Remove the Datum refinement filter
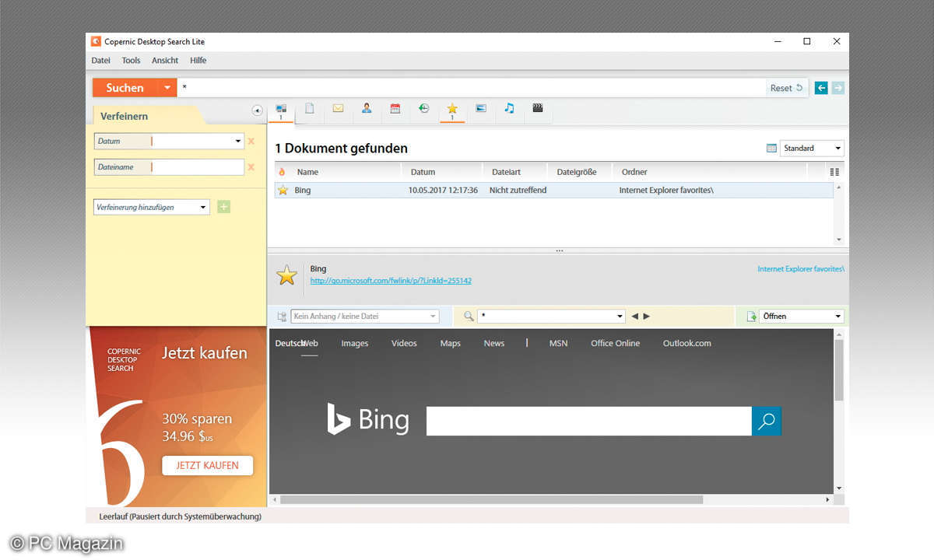Viewport: 934px width, 560px height. click(x=251, y=142)
